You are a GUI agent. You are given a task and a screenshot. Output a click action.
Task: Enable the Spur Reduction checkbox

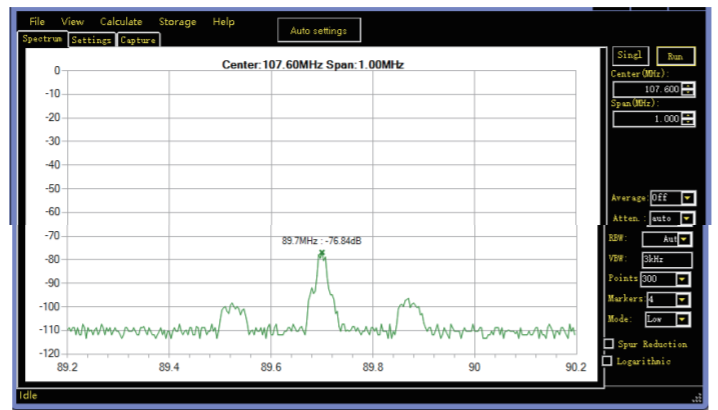tap(609, 344)
